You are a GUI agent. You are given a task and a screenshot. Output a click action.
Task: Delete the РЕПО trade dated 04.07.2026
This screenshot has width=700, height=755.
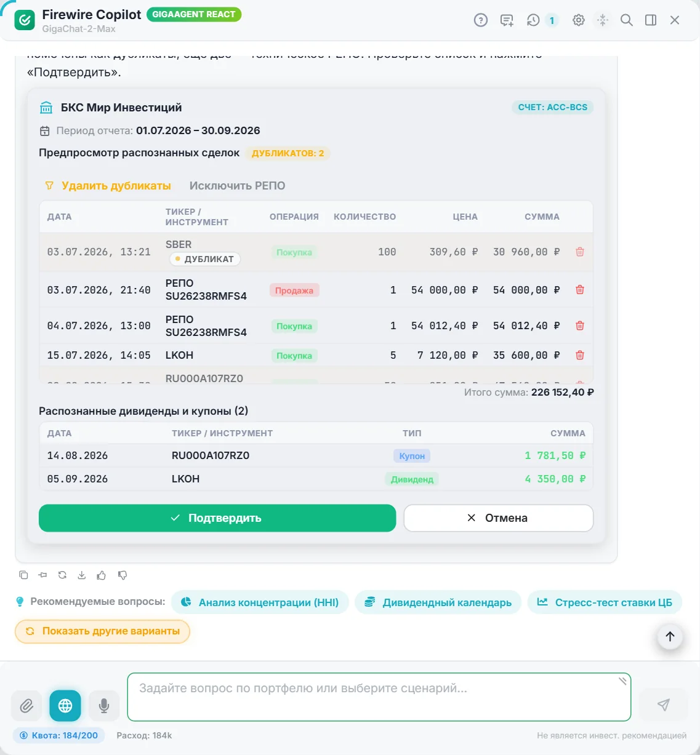coord(580,326)
